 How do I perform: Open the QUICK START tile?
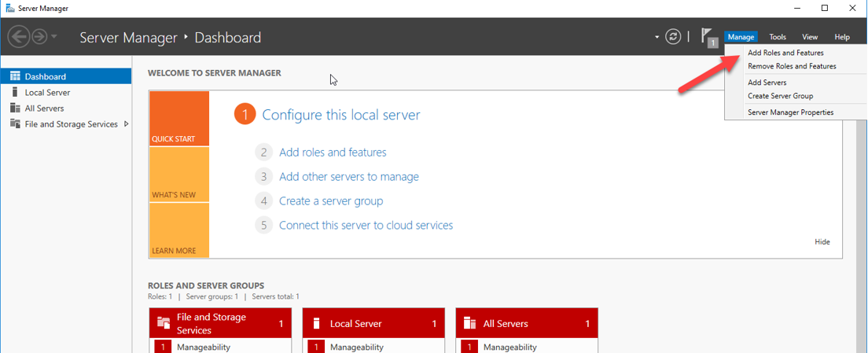point(178,119)
